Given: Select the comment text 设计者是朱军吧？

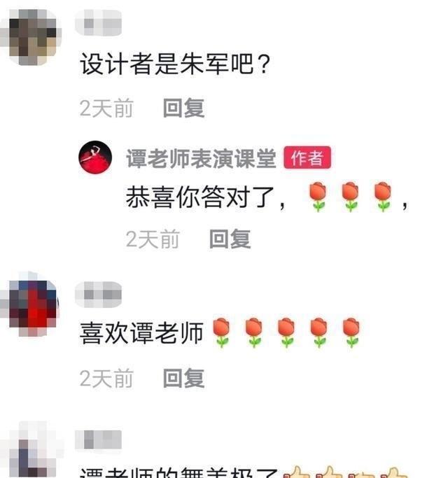Looking at the screenshot, I should click(x=176, y=64).
